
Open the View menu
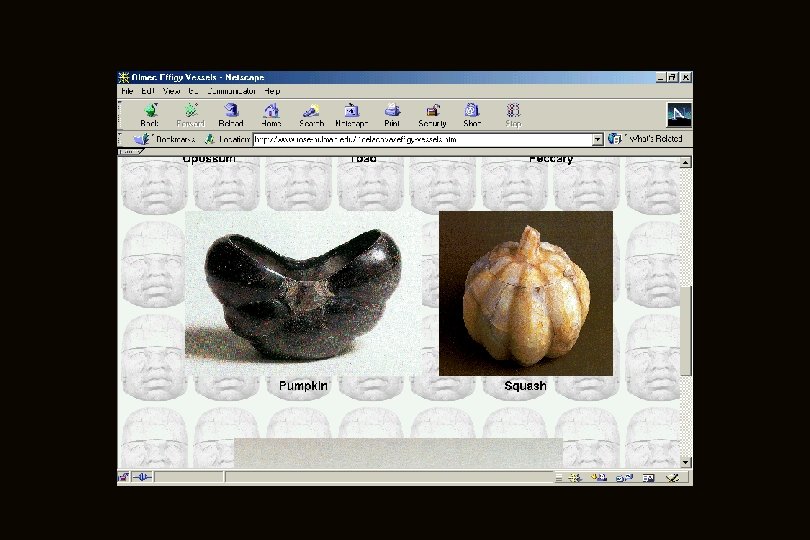click(171, 91)
